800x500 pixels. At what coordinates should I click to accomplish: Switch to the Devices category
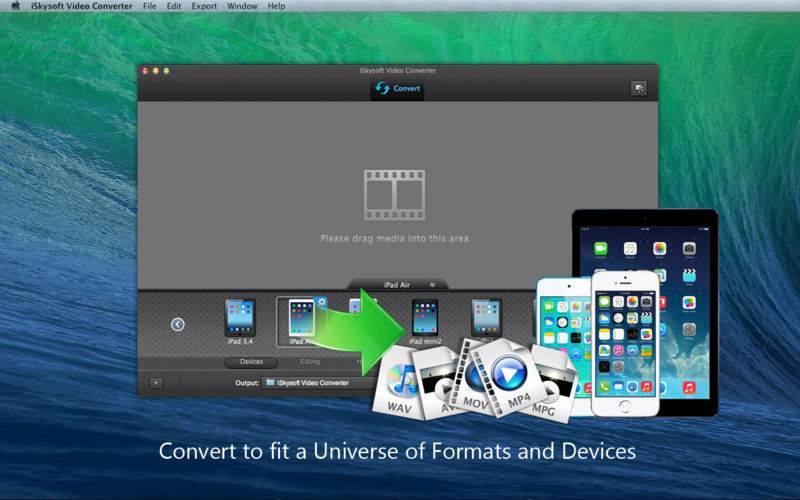pos(252,362)
